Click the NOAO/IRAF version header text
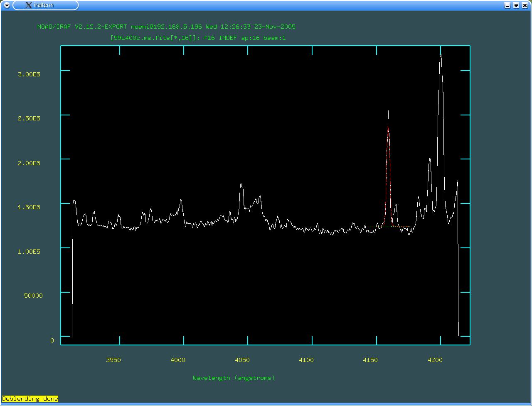Image resolution: width=532 pixels, height=406 pixels. [x=166, y=27]
